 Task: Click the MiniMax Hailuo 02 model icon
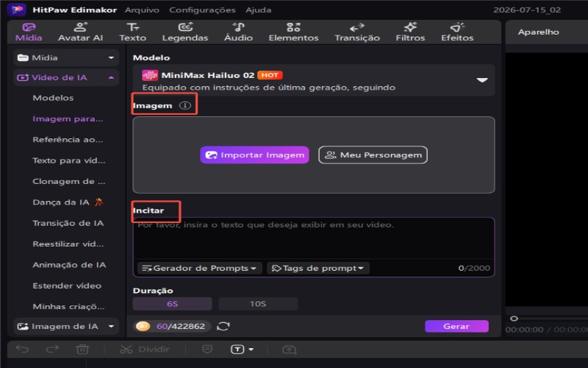click(150, 75)
